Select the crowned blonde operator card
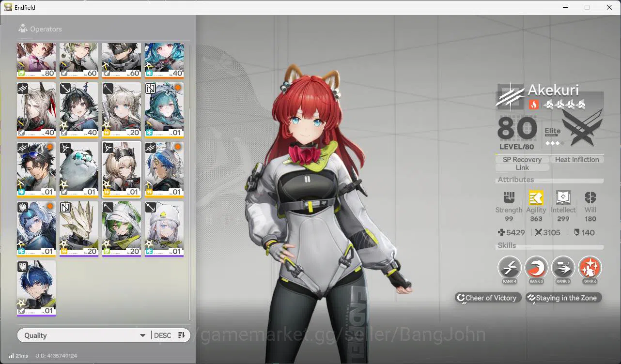621x364 pixels. coord(122,170)
